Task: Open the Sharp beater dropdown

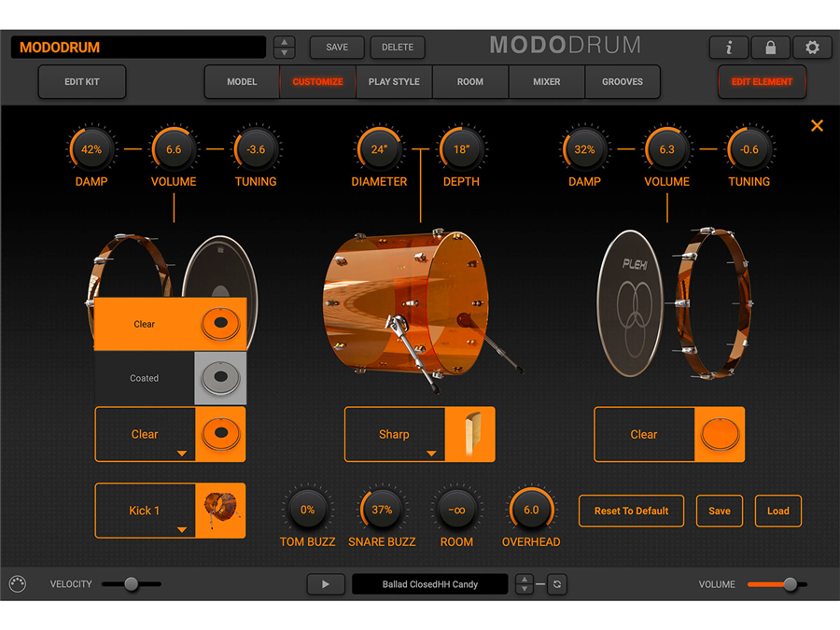Action: click(x=431, y=454)
